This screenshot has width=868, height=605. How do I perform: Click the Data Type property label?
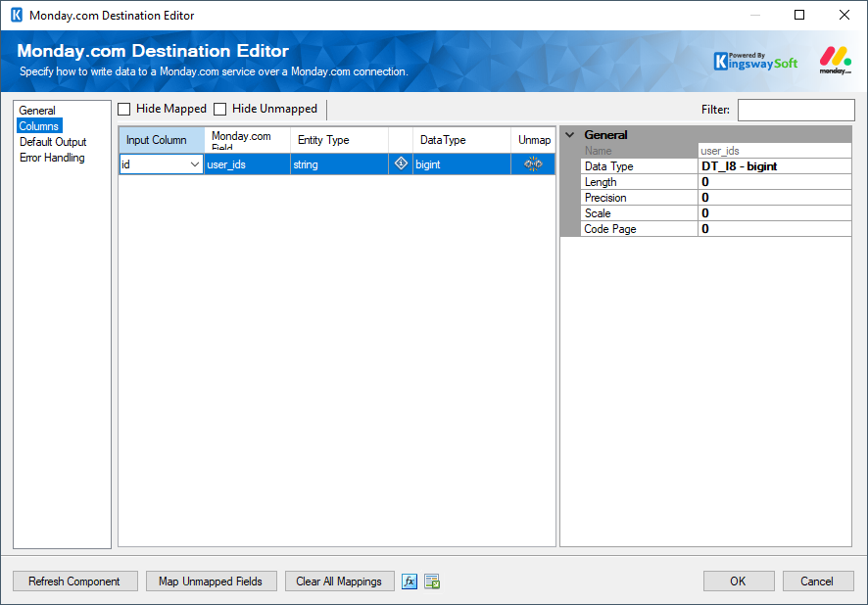click(x=609, y=165)
